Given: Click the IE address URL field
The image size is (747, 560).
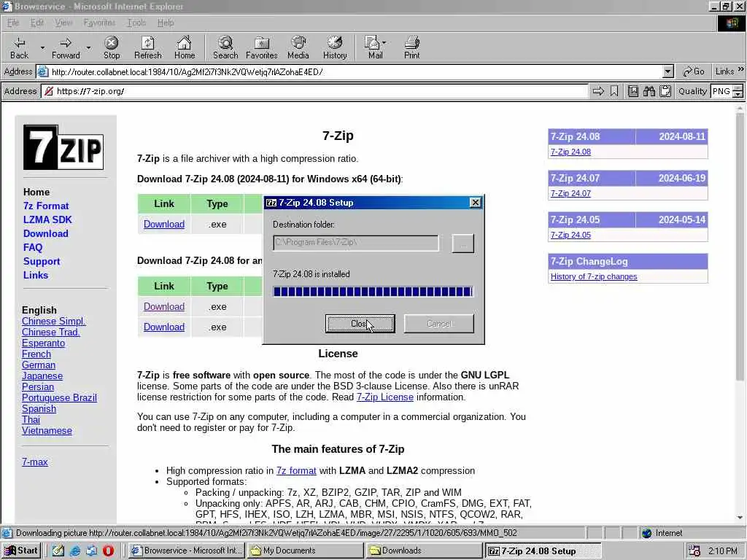Looking at the screenshot, I should (355, 72).
